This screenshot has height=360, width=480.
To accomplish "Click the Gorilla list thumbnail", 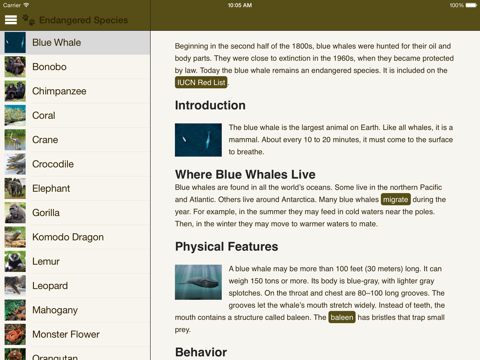I will click(15, 213).
